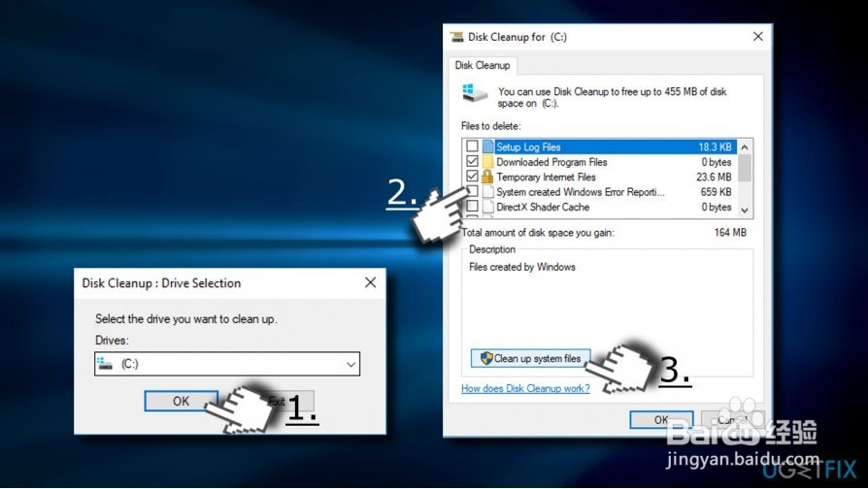
Task: Click the Clean up system files button
Action: [x=530, y=358]
